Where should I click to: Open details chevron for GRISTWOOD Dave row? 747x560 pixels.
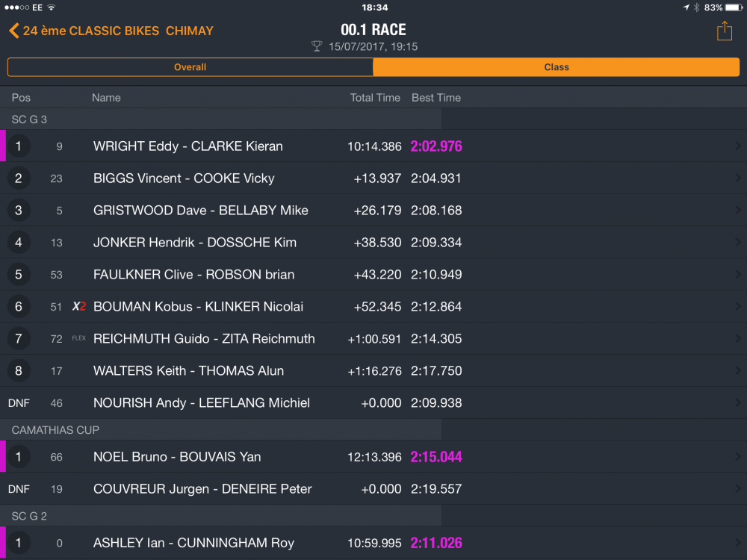(737, 210)
